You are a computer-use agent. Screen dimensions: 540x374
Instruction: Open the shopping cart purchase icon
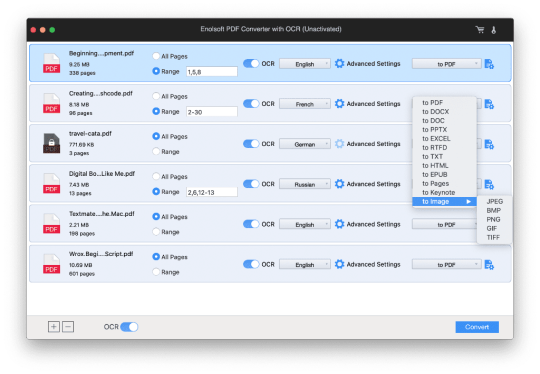coord(480,30)
